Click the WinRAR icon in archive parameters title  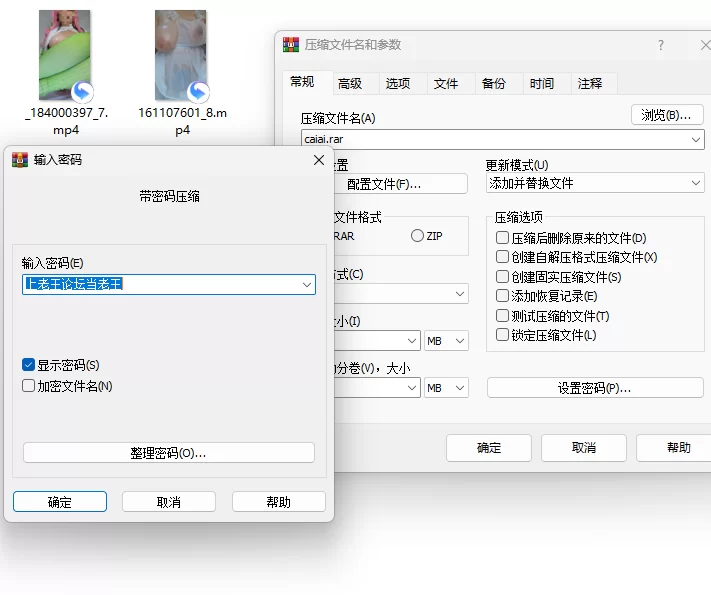coord(291,44)
